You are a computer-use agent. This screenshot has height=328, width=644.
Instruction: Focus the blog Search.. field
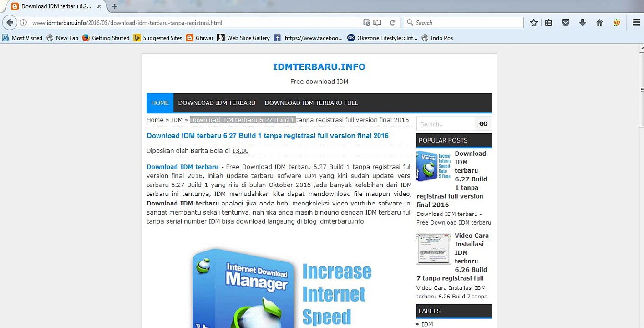tap(446, 124)
